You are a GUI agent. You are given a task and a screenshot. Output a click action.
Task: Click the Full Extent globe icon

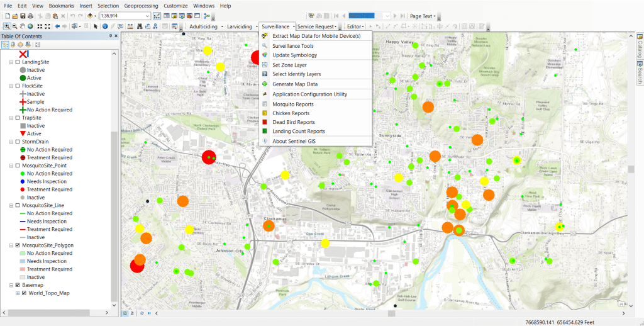(x=30, y=26)
